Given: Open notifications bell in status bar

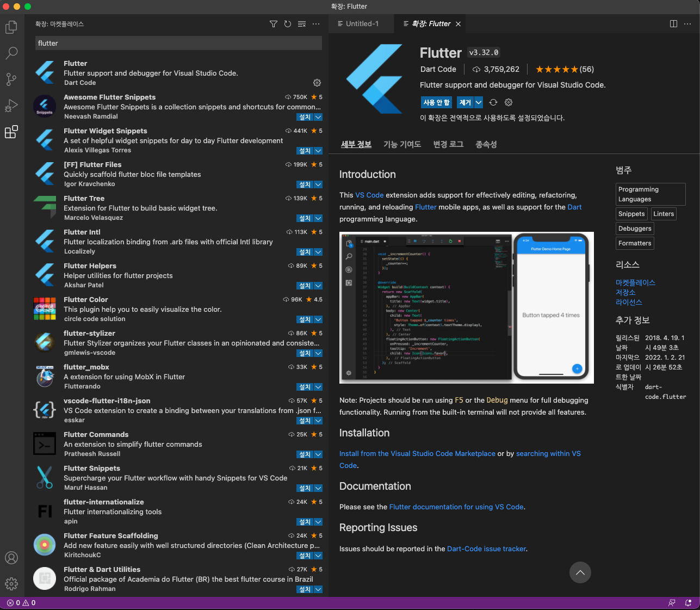Looking at the screenshot, I should click(x=688, y=603).
